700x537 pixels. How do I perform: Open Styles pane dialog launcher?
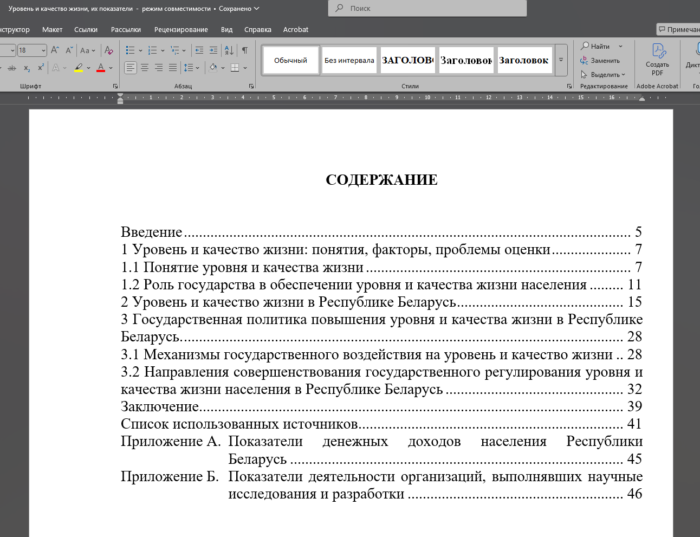[569, 86]
